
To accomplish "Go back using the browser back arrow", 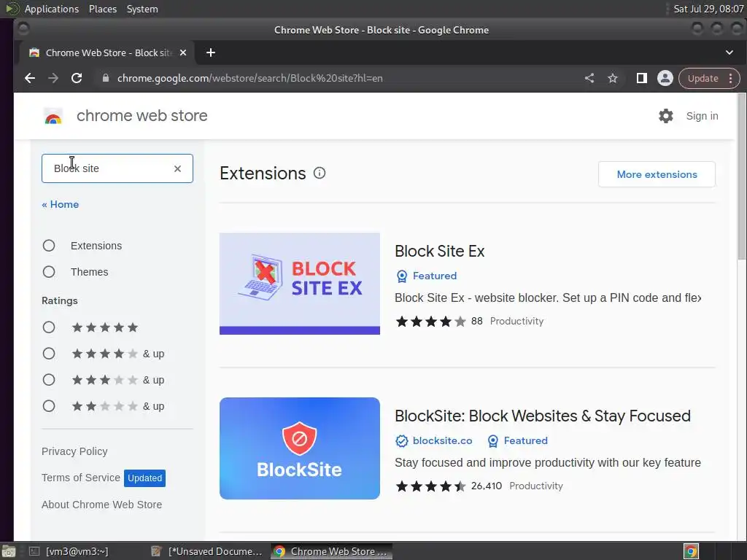I will point(29,78).
